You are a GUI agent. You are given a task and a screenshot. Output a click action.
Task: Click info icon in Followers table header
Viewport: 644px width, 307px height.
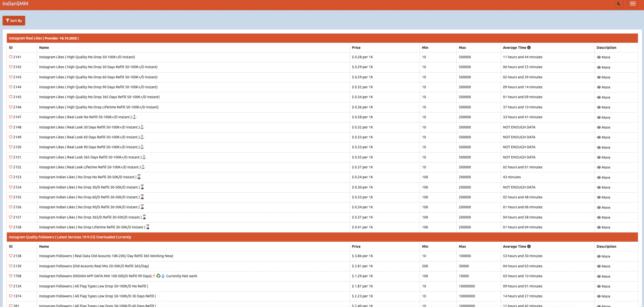(x=529, y=247)
